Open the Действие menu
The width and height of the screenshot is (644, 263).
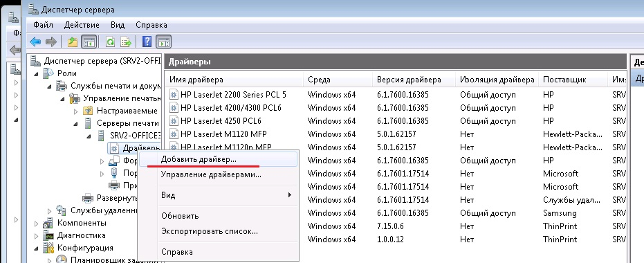82,25
